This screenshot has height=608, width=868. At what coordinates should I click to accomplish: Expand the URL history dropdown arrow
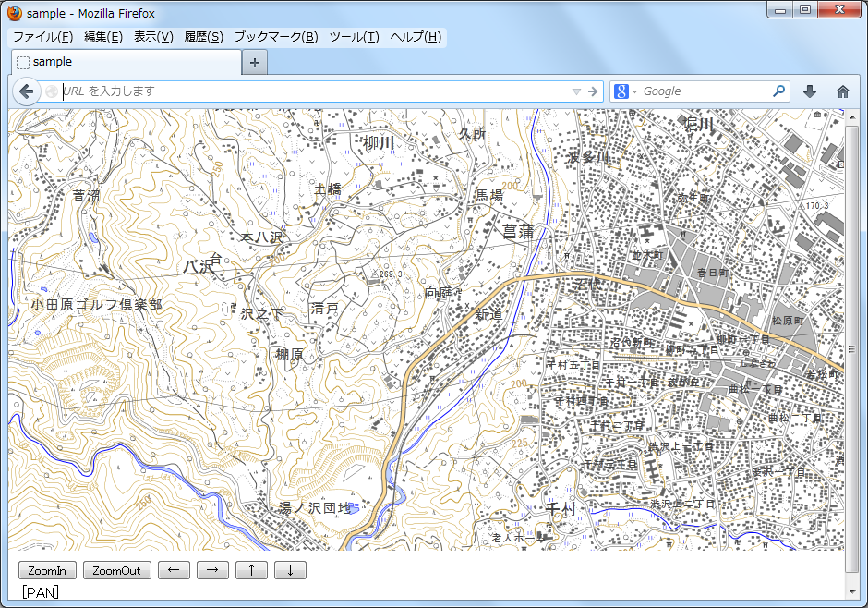click(576, 91)
